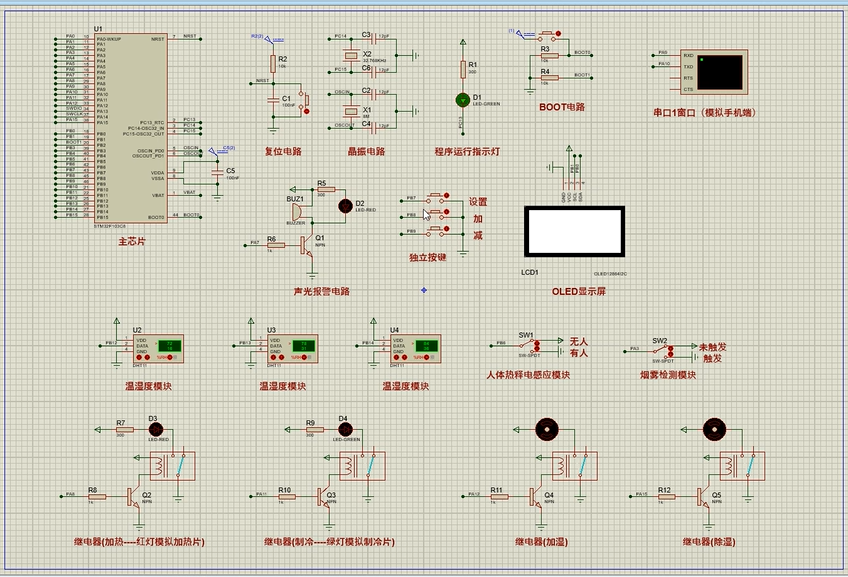This screenshot has width=848, height=577.
Task: Click the green LED D1 run indicator
Action: pyautogui.click(x=462, y=100)
